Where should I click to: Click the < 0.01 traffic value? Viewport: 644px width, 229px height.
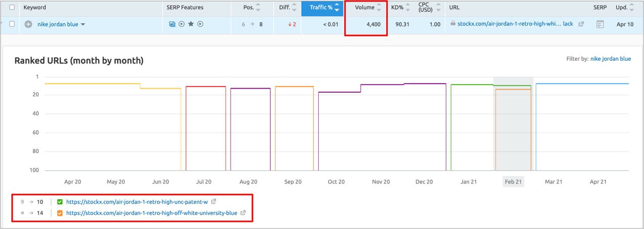click(x=331, y=24)
